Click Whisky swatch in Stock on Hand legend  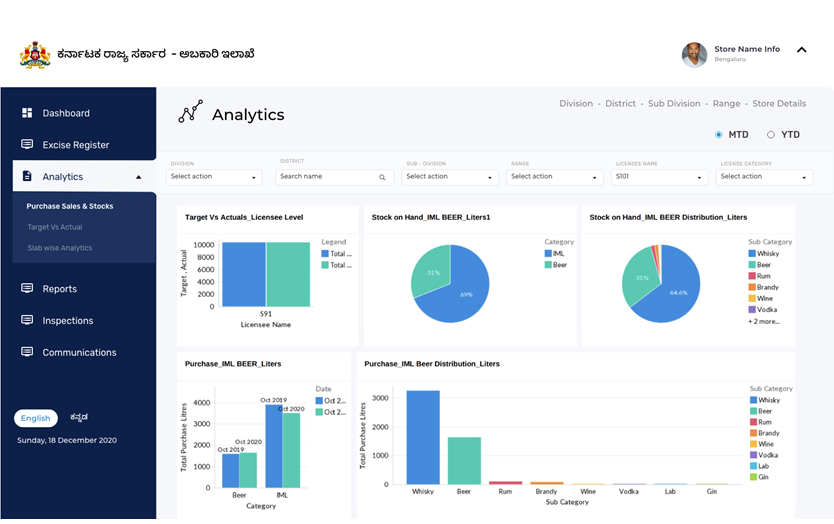click(752, 254)
